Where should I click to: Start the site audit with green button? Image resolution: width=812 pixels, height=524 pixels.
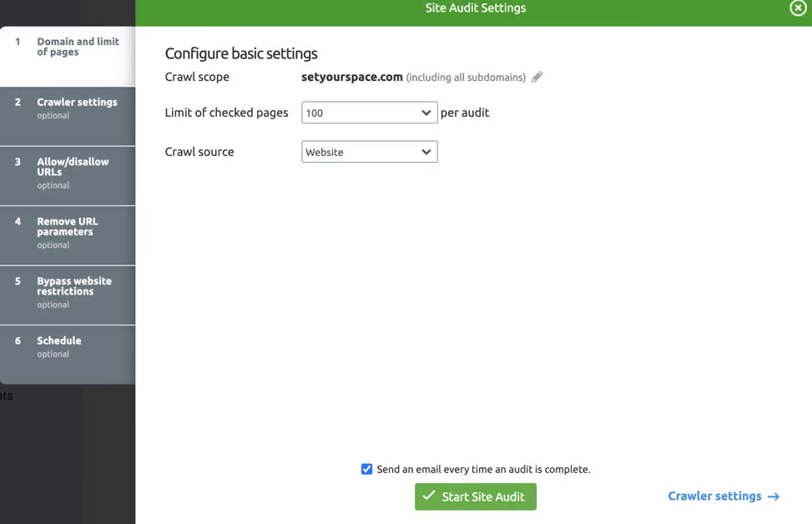pos(476,496)
